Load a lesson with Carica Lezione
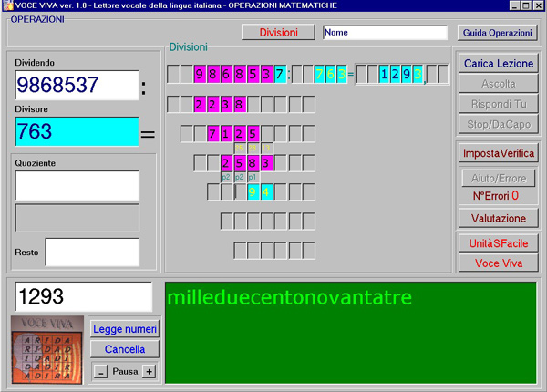 (x=498, y=64)
